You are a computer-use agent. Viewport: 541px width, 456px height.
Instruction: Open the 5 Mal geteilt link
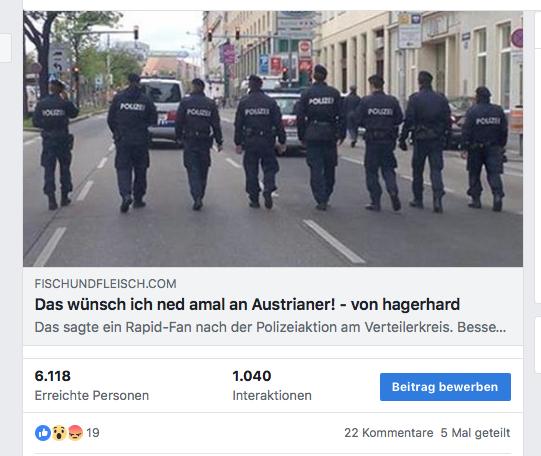tap(475, 433)
